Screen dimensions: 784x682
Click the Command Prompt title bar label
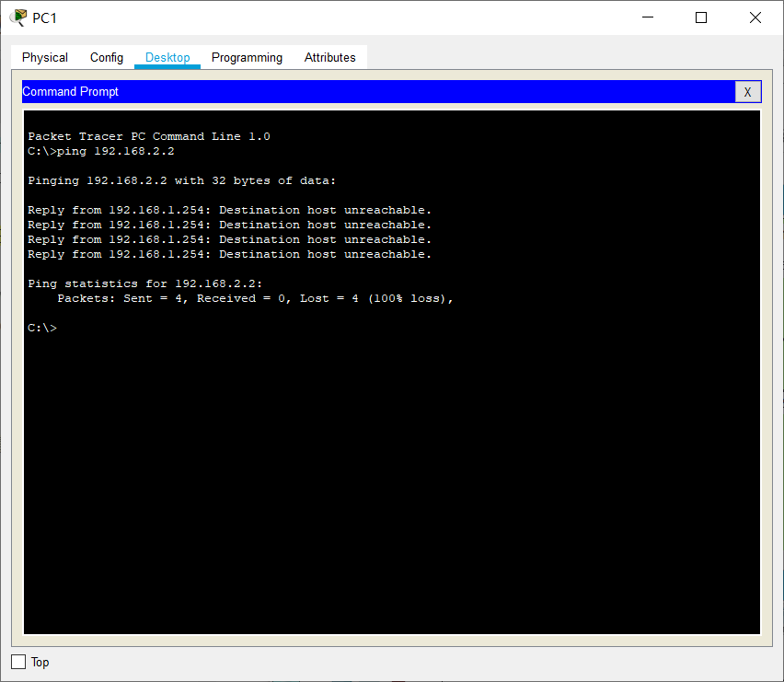pyautogui.click(x=71, y=91)
